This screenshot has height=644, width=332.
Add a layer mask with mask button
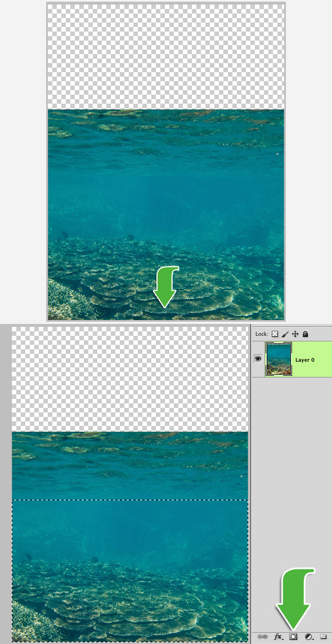(x=293, y=637)
